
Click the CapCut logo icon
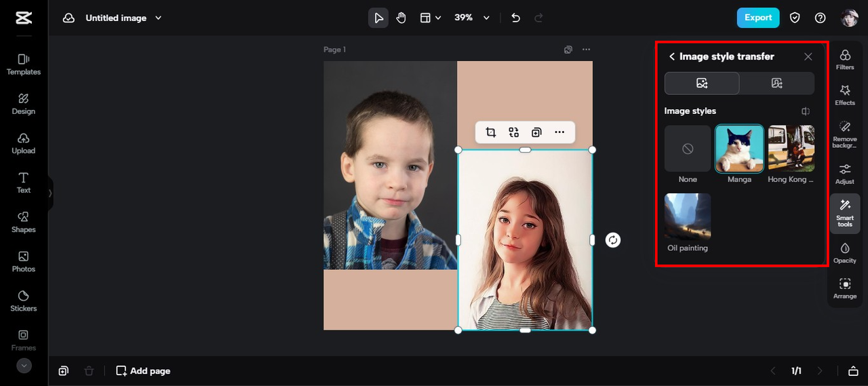(24, 18)
